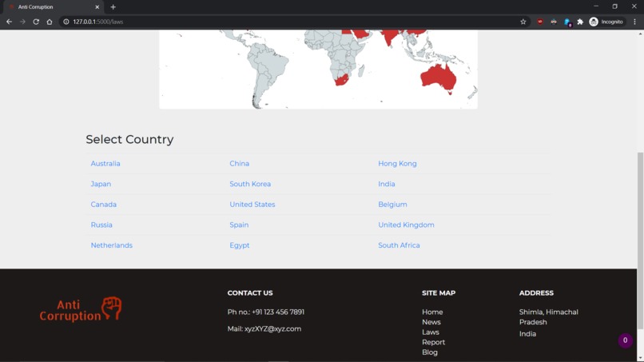
Task: Select India from country list
Action: pos(387,184)
